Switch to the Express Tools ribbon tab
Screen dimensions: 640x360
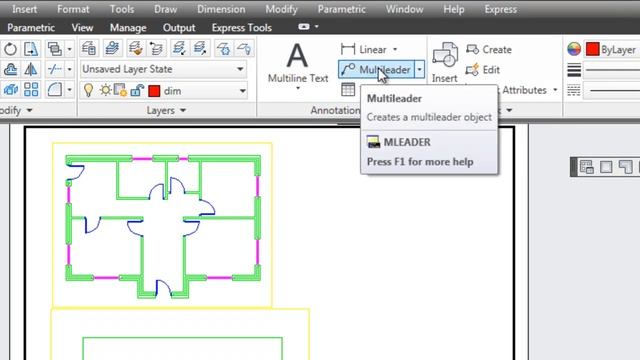[x=242, y=28]
